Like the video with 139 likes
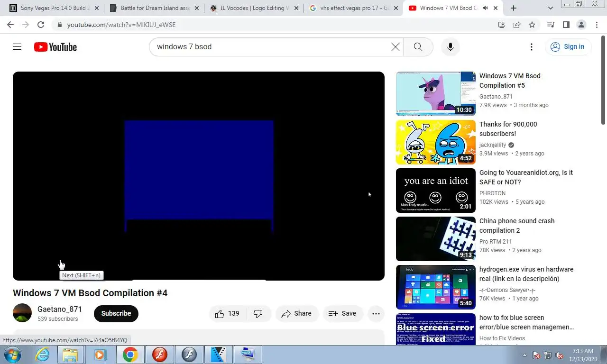The height and width of the screenshot is (364, 607). click(227, 313)
